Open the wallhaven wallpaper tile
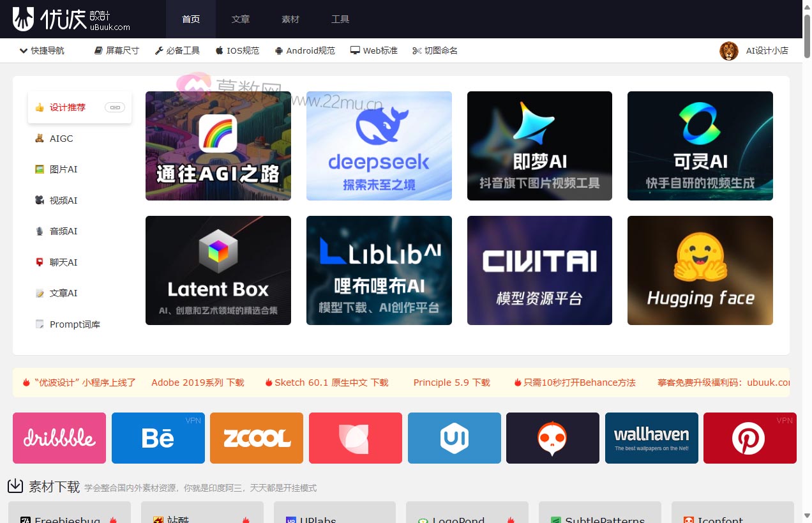Image resolution: width=812 pixels, height=523 pixels. [651, 438]
